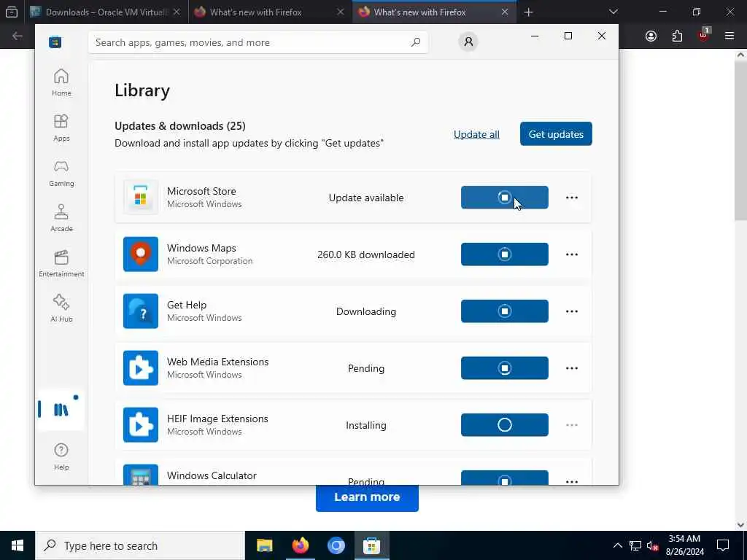Open more options for Windows Calculator

(572, 481)
